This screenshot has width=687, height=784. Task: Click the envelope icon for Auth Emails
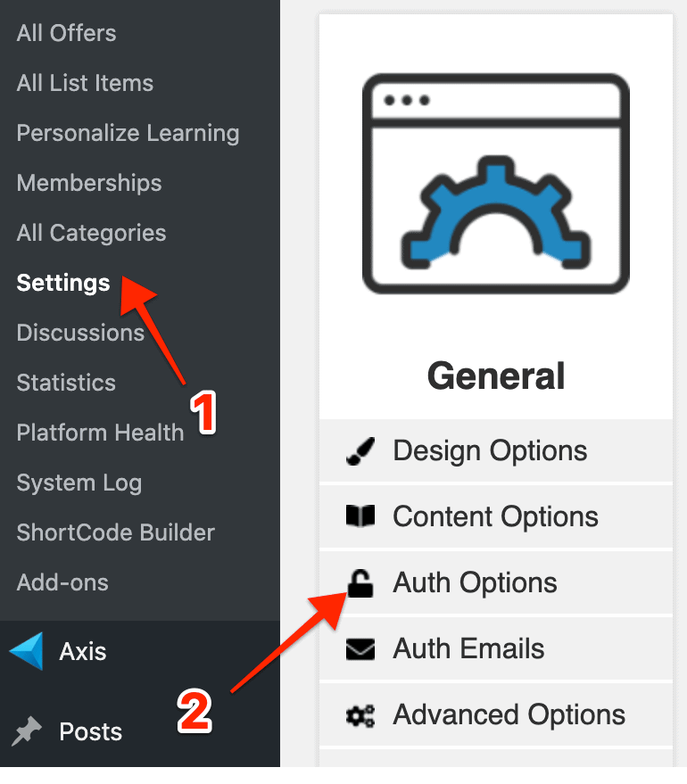360,649
